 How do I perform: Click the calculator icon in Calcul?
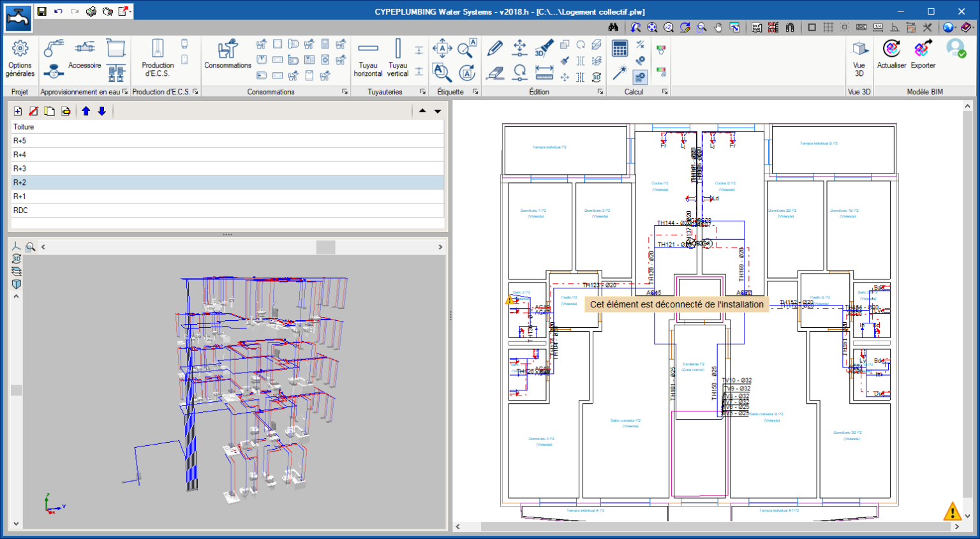point(620,49)
